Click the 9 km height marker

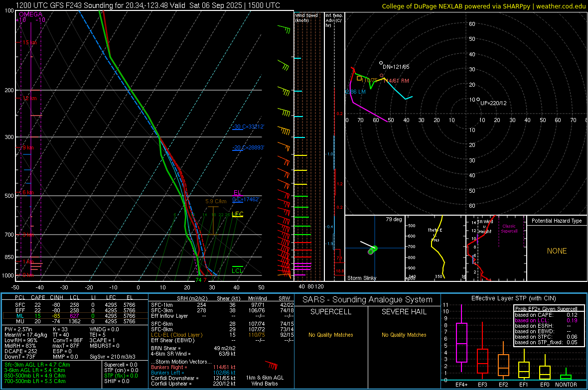point(27,147)
